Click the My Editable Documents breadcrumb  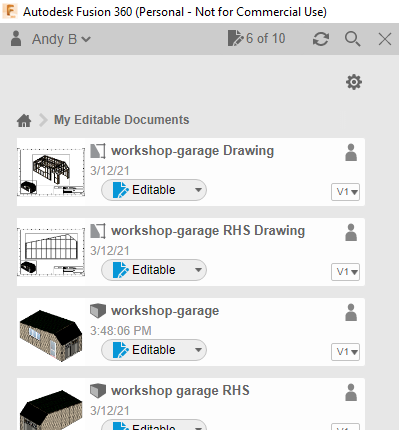coord(122,120)
